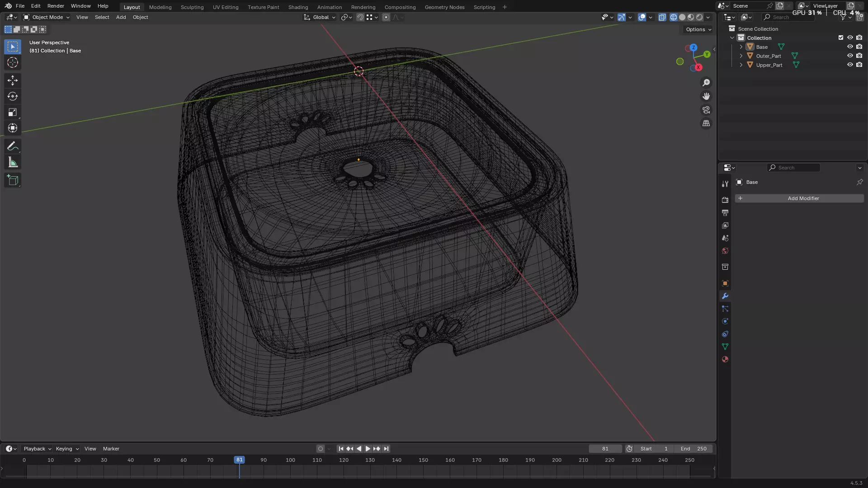Toggle proportional editing
The image size is (868, 488).
click(x=386, y=17)
